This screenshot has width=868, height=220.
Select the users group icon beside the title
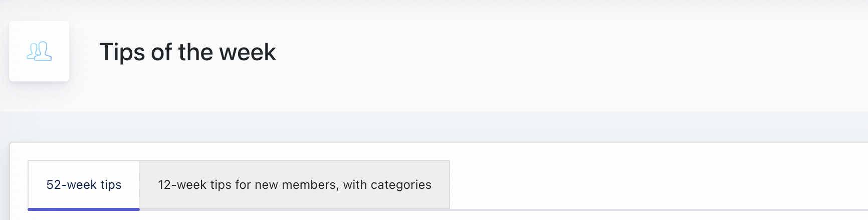point(39,51)
